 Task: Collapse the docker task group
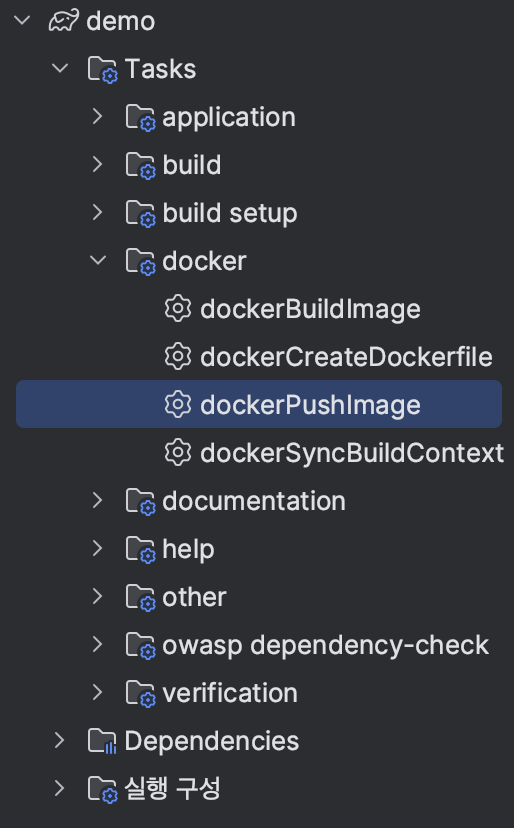[98, 260]
